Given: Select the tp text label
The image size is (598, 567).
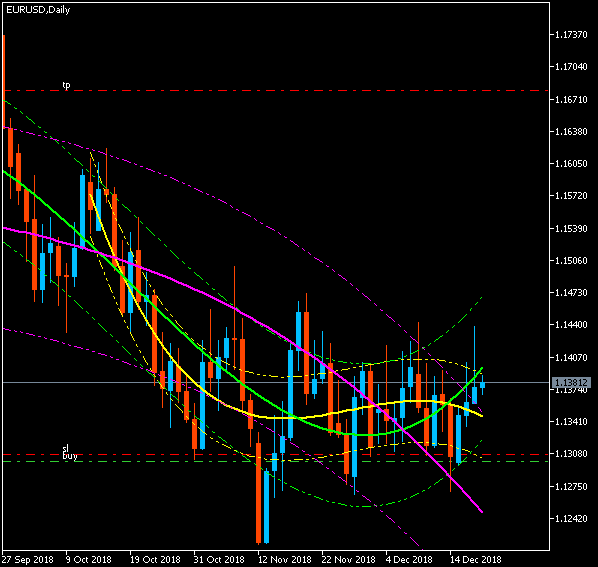Looking at the screenshot, I should [x=66, y=85].
